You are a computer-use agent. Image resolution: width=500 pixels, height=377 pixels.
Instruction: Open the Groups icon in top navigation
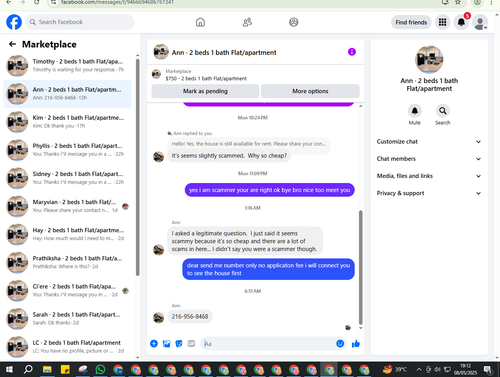click(293, 22)
